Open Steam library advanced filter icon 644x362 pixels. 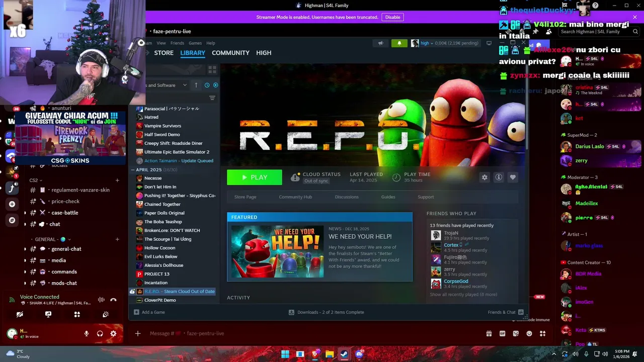(x=212, y=98)
